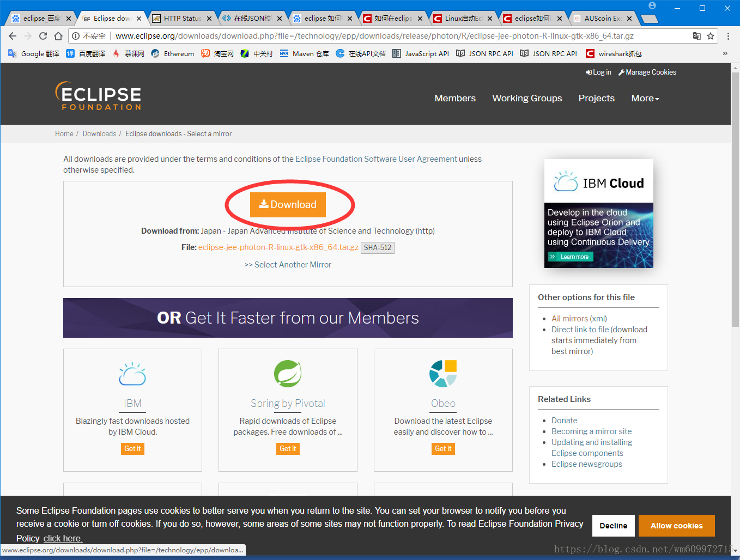Open the Ethereum bookmark
The height and width of the screenshot is (560, 740).
172,53
